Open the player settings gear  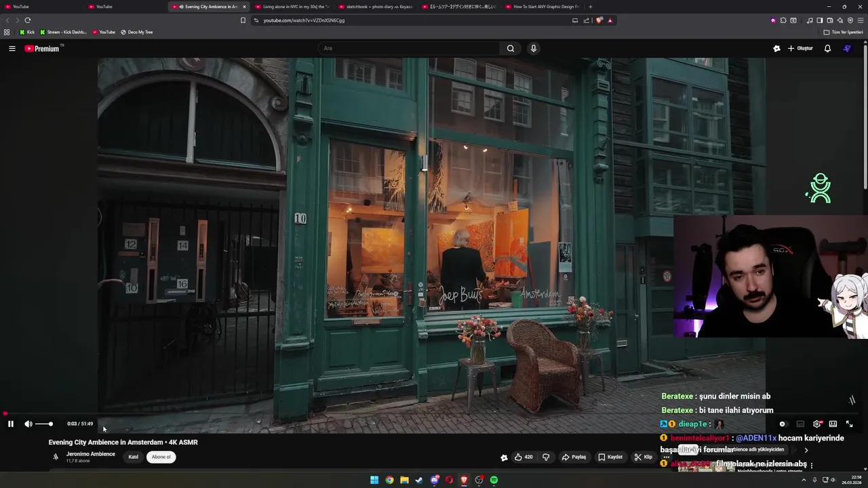click(817, 424)
